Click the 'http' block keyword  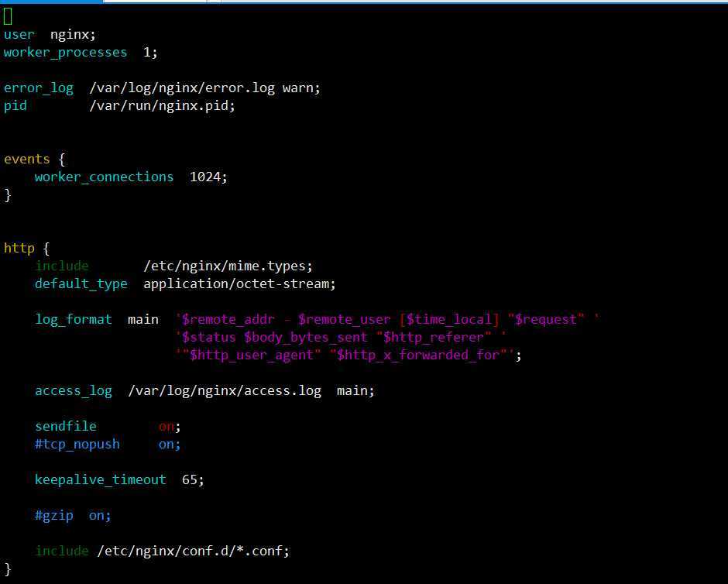tap(19, 249)
